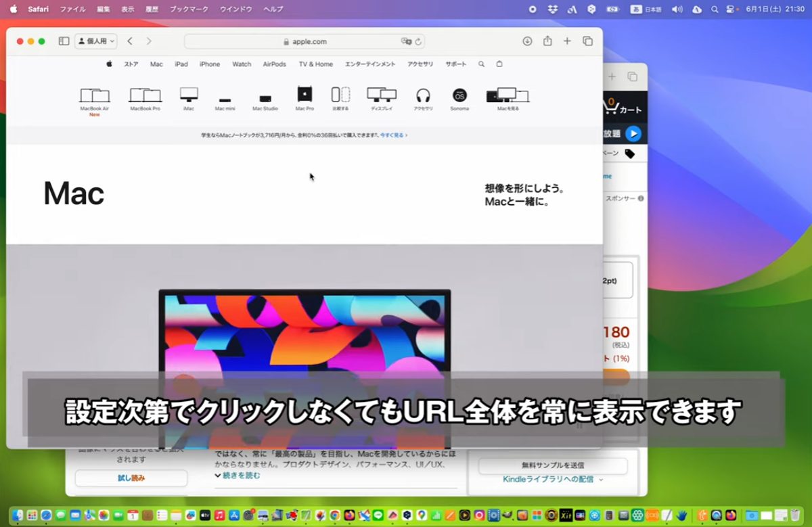Open the Trash in the Dock
The image size is (812, 527).
795,515
